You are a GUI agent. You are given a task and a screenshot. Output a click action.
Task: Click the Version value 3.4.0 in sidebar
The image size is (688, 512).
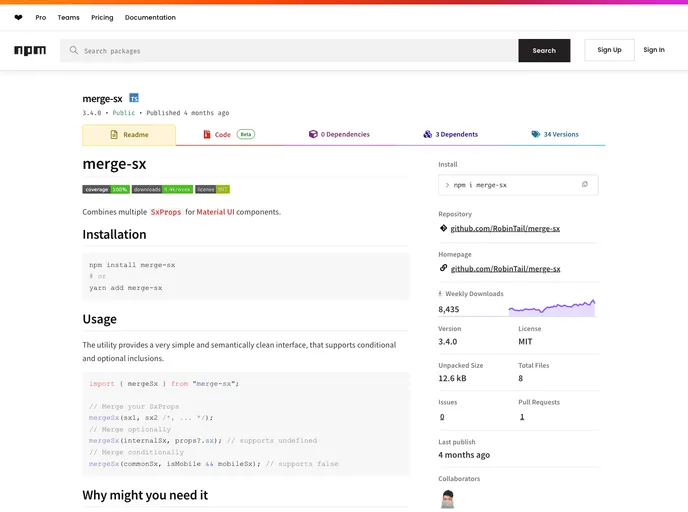tap(448, 341)
